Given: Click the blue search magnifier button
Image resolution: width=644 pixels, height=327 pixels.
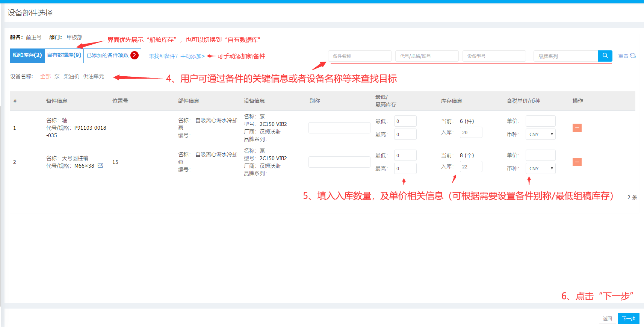Looking at the screenshot, I should click(x=605, y=56).
